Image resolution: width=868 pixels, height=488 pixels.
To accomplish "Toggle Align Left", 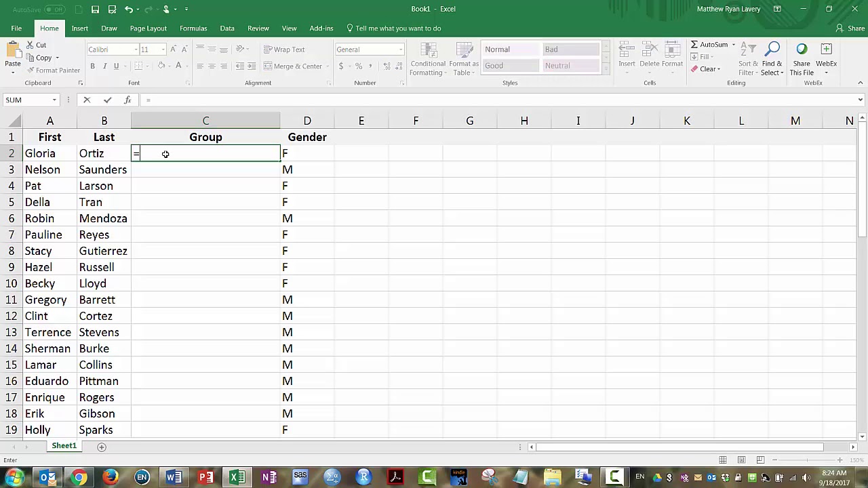I will tap(200, 66).
